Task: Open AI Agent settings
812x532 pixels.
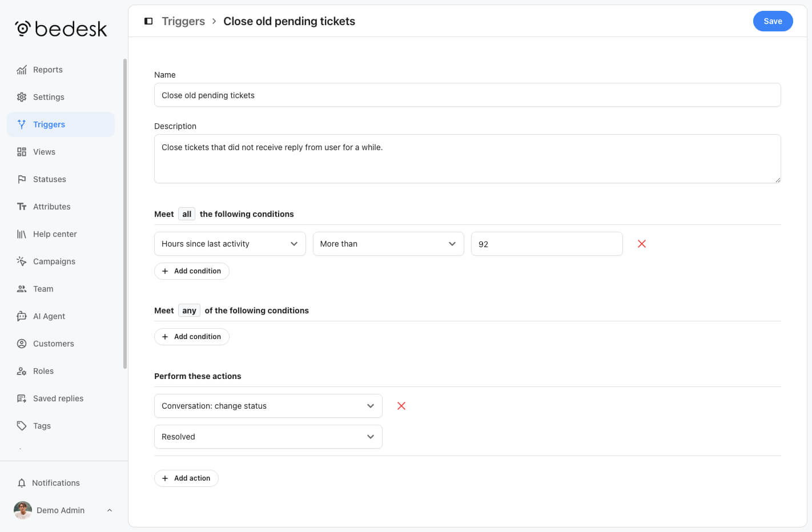Action: coord(61,316)
